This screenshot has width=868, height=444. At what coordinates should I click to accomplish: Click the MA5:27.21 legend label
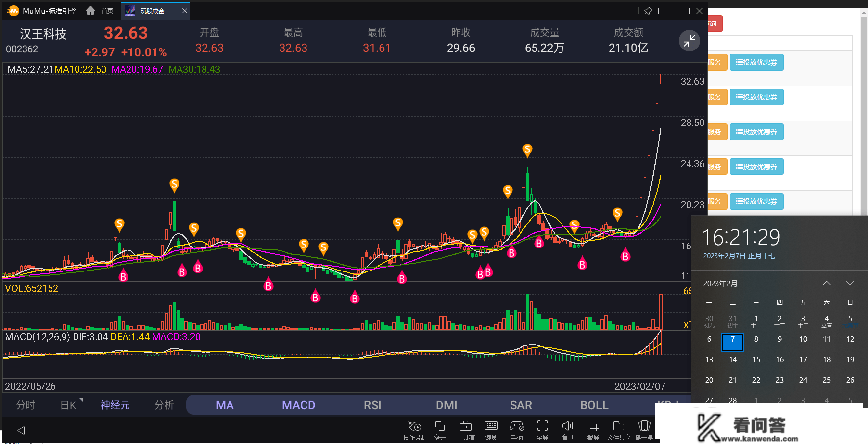(30, 69)
